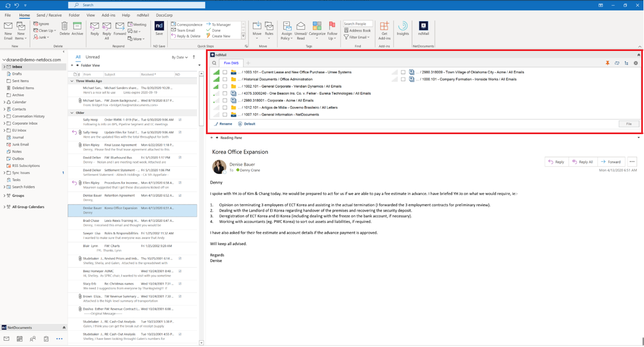Select the 1007.101 General Information NetDocuments checkbox
This screenshot has width=644, height=347.
pyautogui.click(x=225, y=115)
